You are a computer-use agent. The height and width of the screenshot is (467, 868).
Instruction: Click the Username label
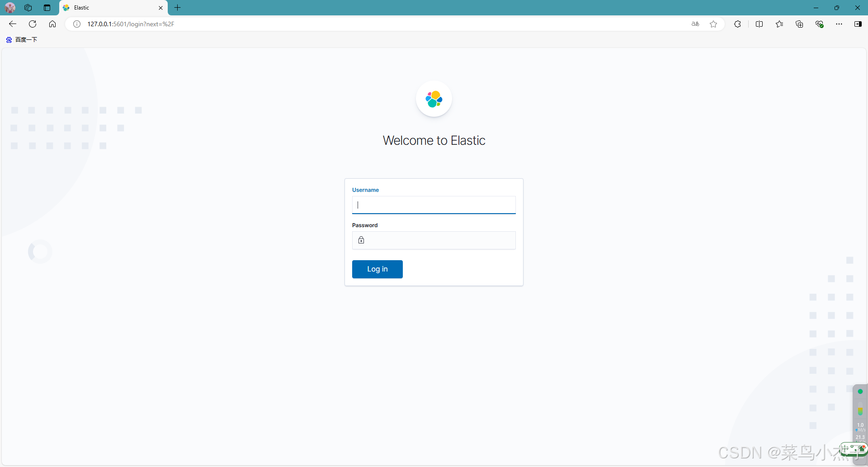point(365,190)
